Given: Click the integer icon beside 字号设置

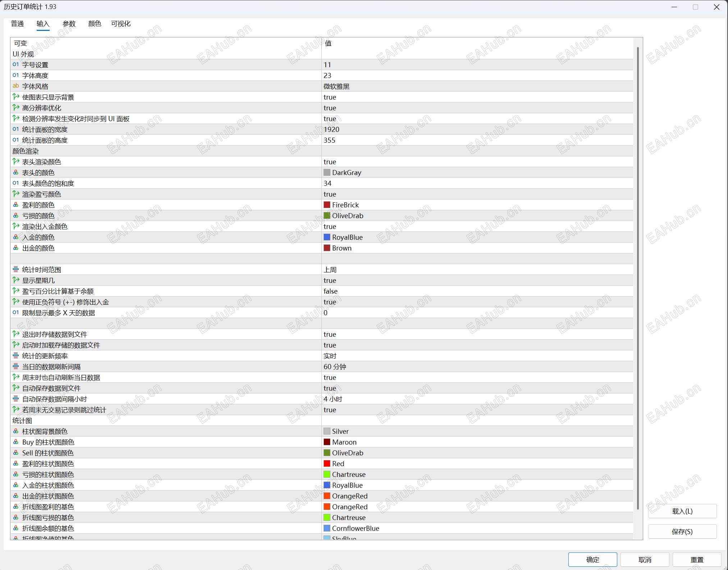Looking at the screenshot, I should 15,65.
